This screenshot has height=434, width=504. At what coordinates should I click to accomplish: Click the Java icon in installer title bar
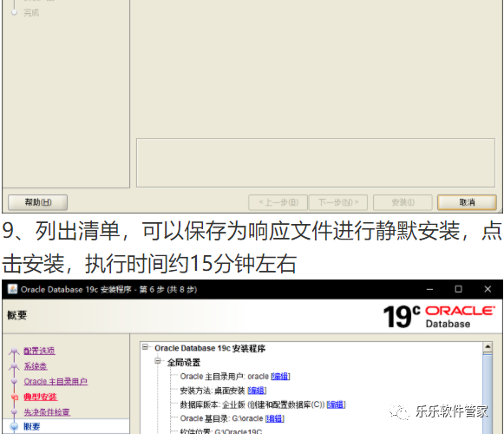click(12, 289)
